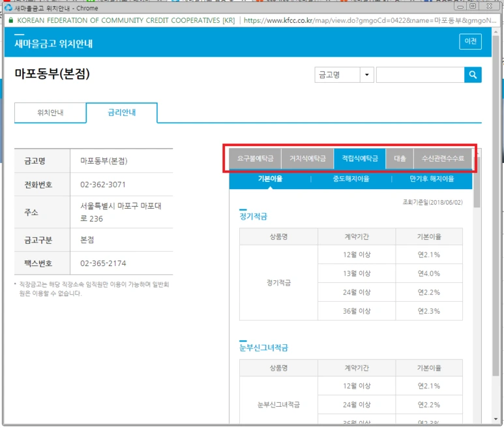Click the 정기적금 section heading
This screenshot has height=429, width=504.
pos(253,216)
